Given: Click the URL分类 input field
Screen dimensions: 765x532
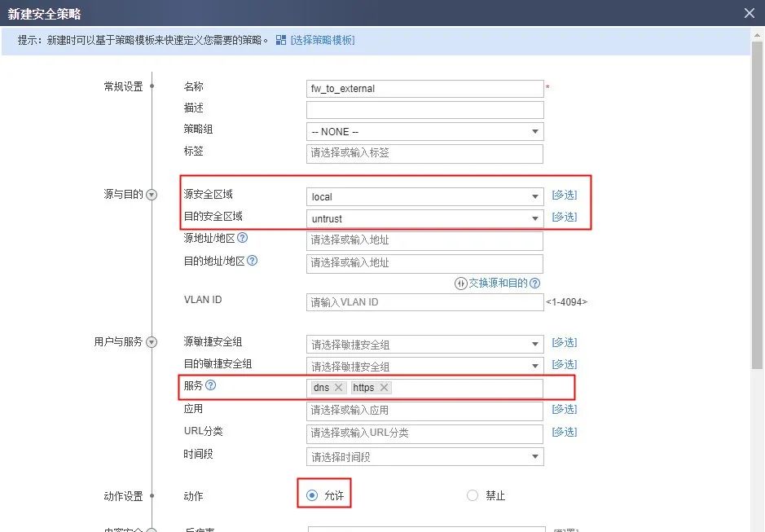Looking at the screenshot, I should pos(425,434).
